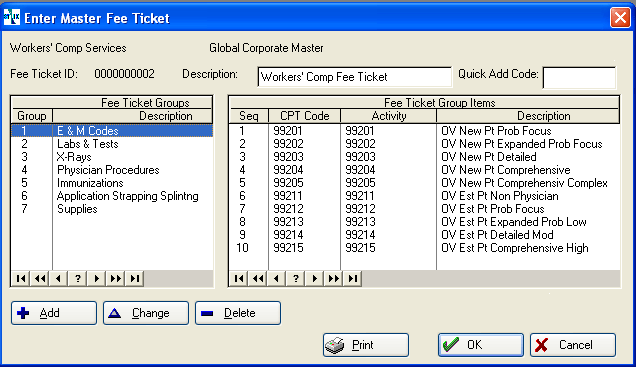Select row OV New Pt Expanded Prob Focus
The height and width of the screenshot is (367, 636).
424,144
